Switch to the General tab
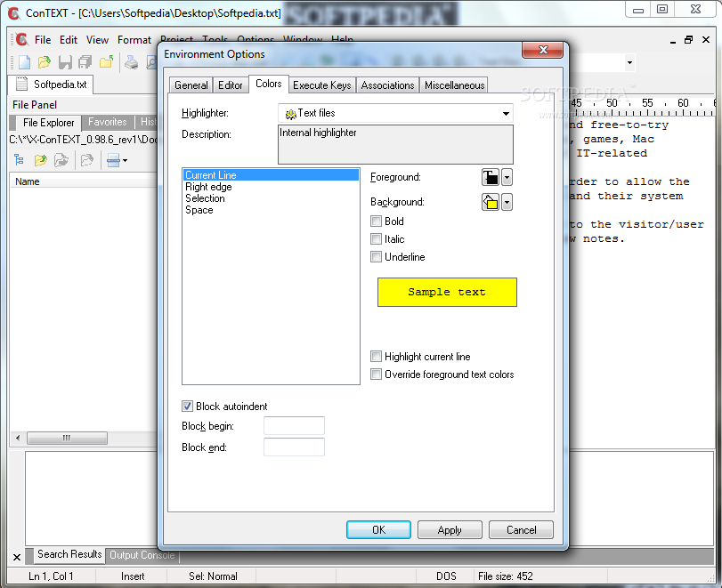 (x=191, y=85)
